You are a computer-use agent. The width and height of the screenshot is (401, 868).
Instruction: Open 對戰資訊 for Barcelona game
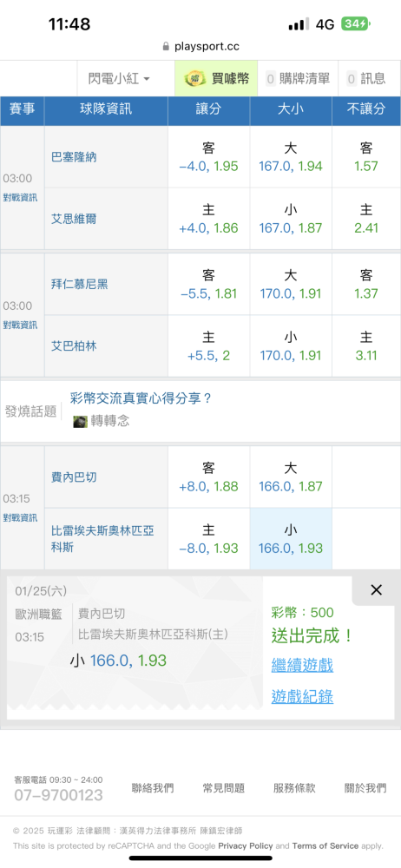click(x=21, y=198)
